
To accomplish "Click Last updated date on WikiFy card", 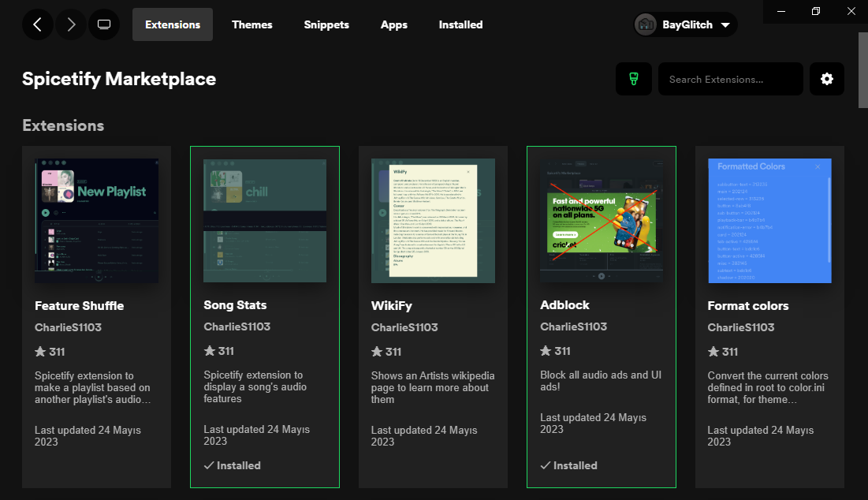I will point(424,436).
